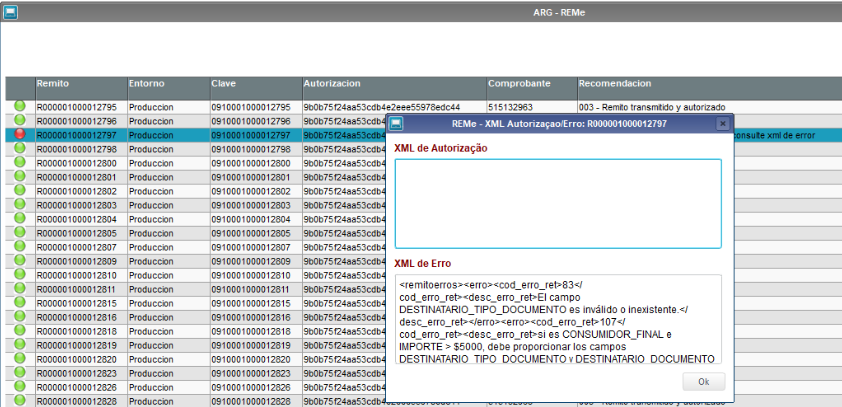
Task: Sort by the Recomendacion column header
Action: pyautogui.click(x=710, y=88)
